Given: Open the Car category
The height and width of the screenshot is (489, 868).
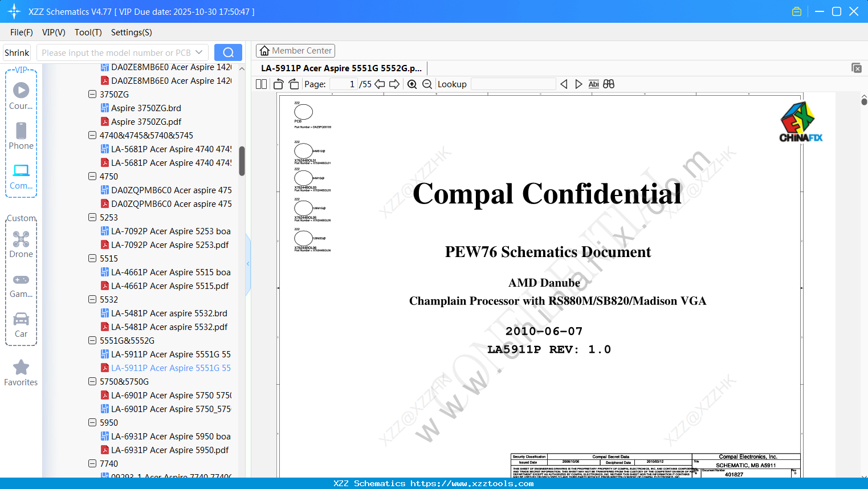Looking at the screenshot, I should pos(21,325).
